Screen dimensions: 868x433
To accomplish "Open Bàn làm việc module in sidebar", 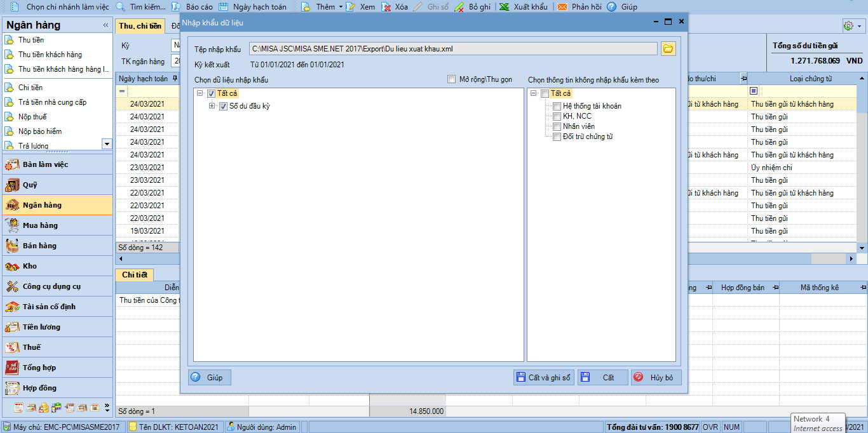I will (57, 164).
